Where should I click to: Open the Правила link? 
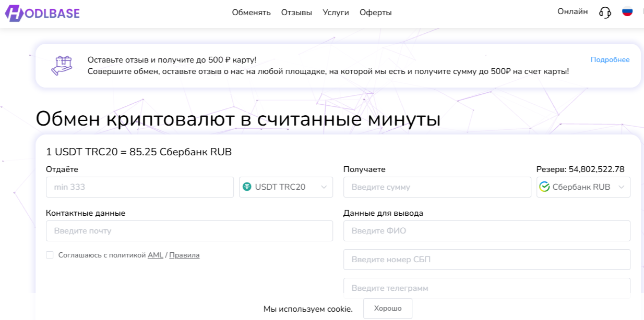point(184,255)
